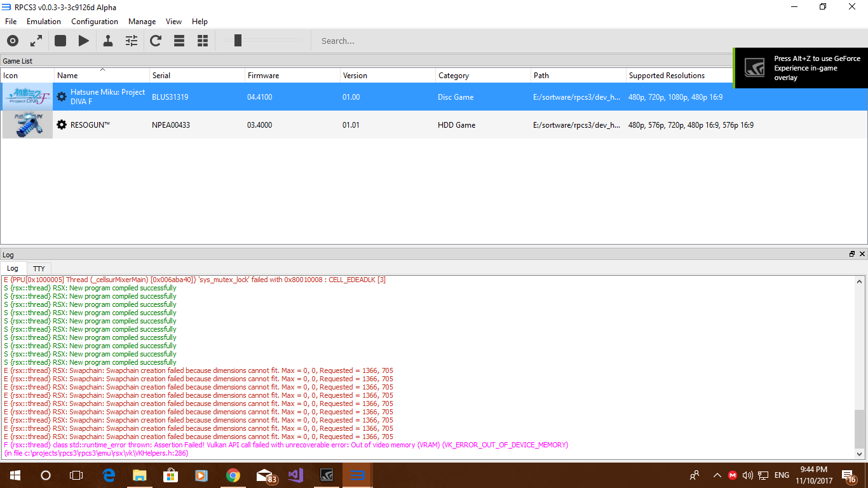Image resolution: width=868 pixels, height=488 pixels.
Task: Sort game list by Firmware column
Action: tap(292, 75)
